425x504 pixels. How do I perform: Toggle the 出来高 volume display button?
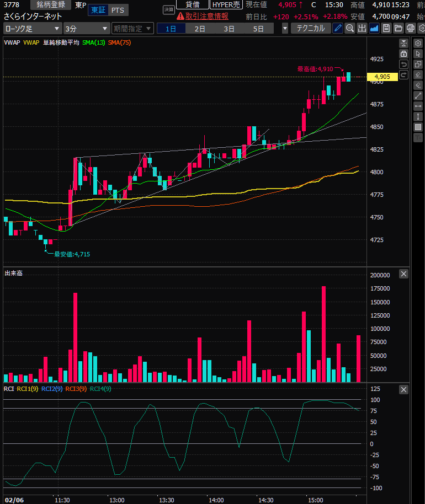362,28
